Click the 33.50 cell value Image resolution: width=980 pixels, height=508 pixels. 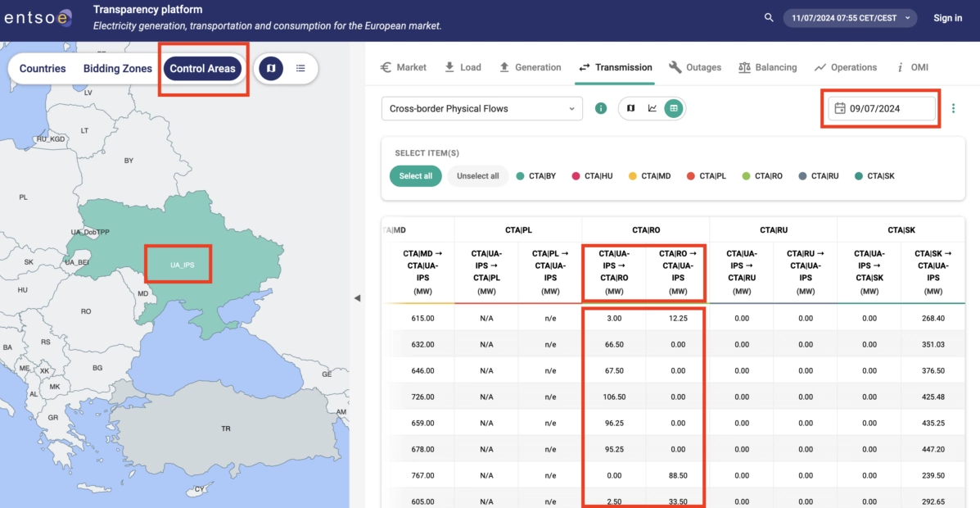[x=678, y=501]
